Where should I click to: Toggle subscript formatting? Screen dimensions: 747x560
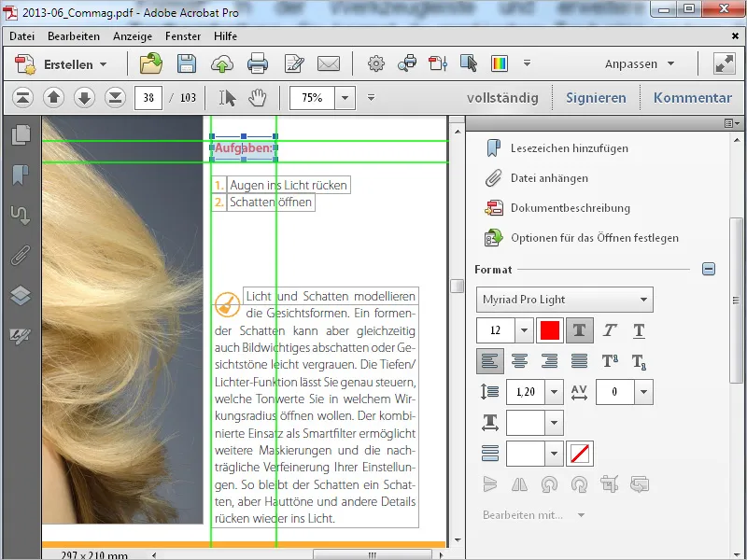click(639, 361)
